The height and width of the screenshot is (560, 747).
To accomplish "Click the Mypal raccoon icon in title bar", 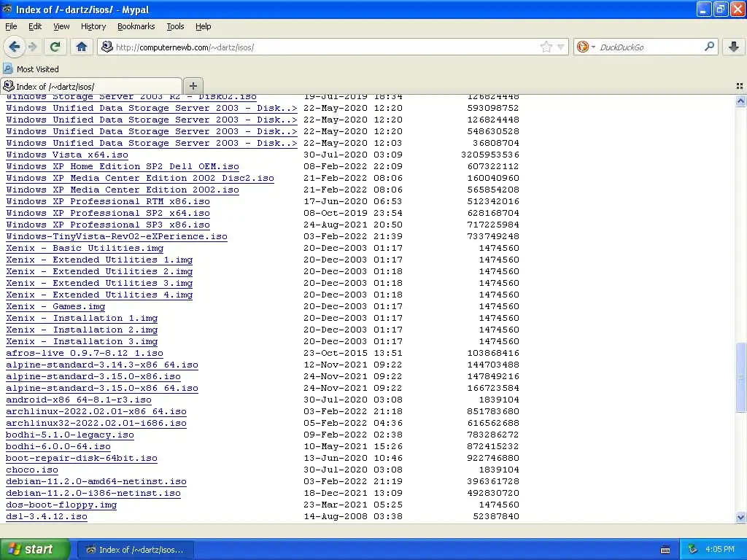I will [7, 9].
